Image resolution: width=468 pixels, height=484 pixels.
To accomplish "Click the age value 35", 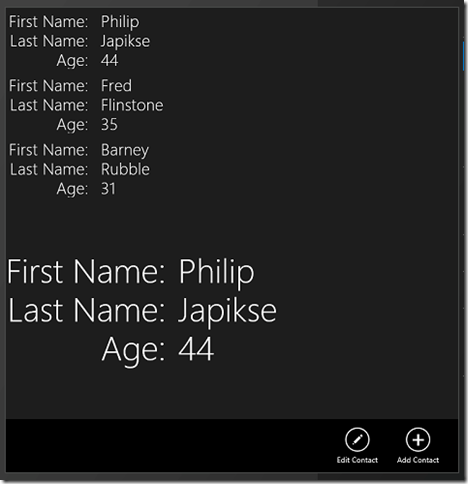I will [109, 125].
